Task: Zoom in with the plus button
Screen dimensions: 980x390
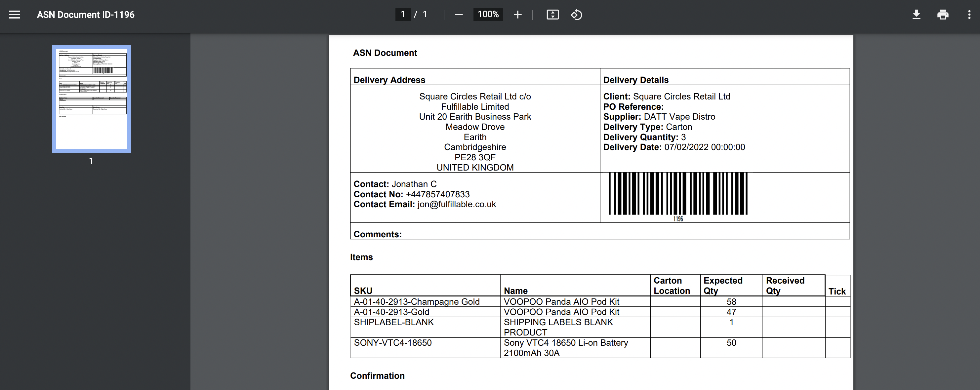Action: click(x=517, y=15)
